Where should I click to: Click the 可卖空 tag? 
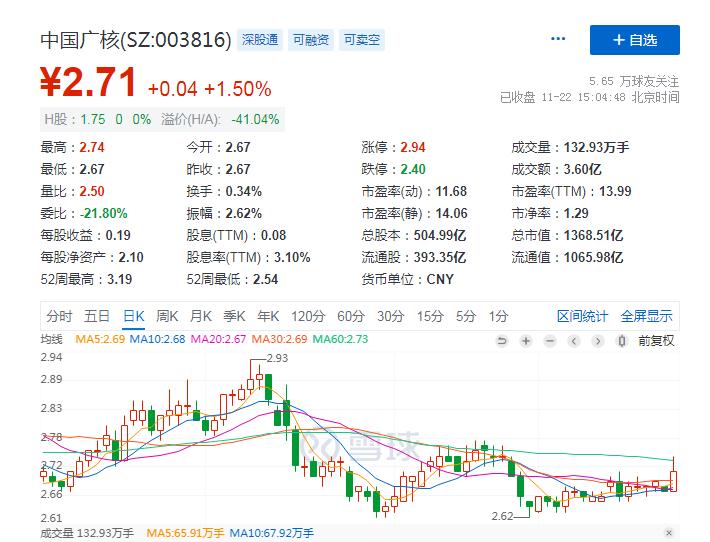click(x=362, y=40)
